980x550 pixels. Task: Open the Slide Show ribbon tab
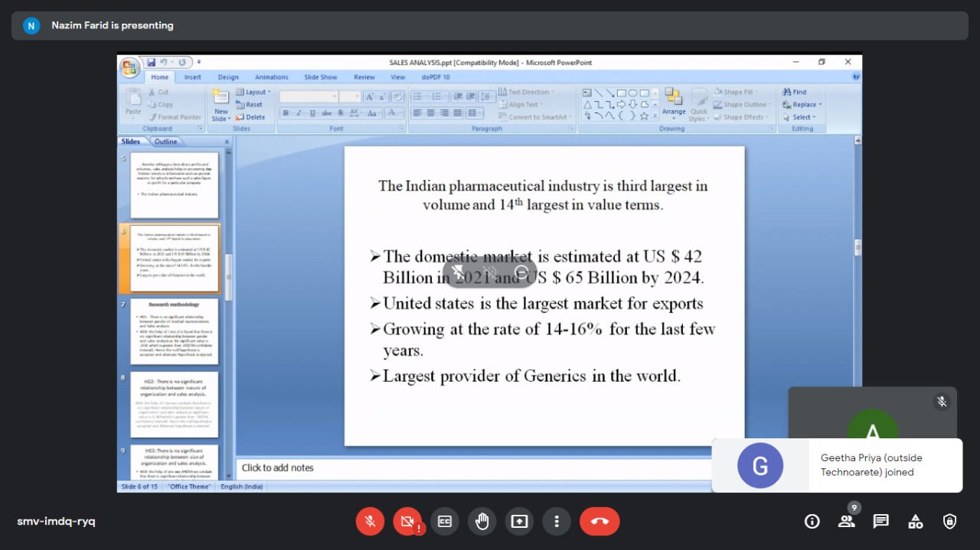[x=321, y=77]
